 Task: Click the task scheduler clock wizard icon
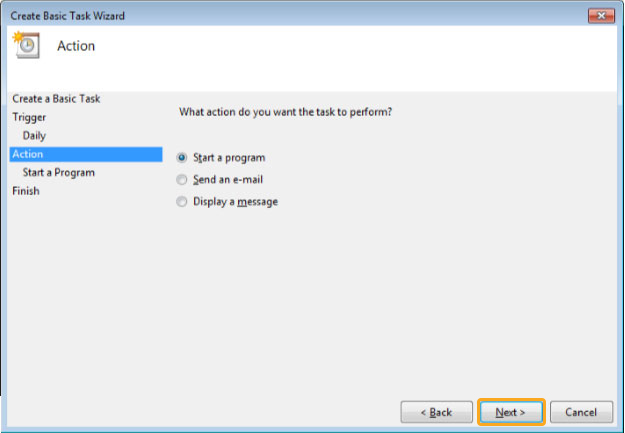pos(26,45)
